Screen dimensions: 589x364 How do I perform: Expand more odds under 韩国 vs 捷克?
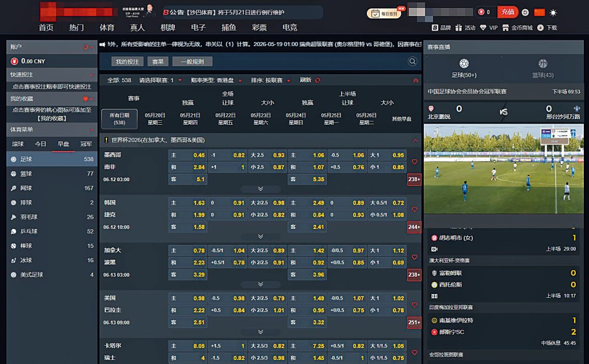point(261,236)
